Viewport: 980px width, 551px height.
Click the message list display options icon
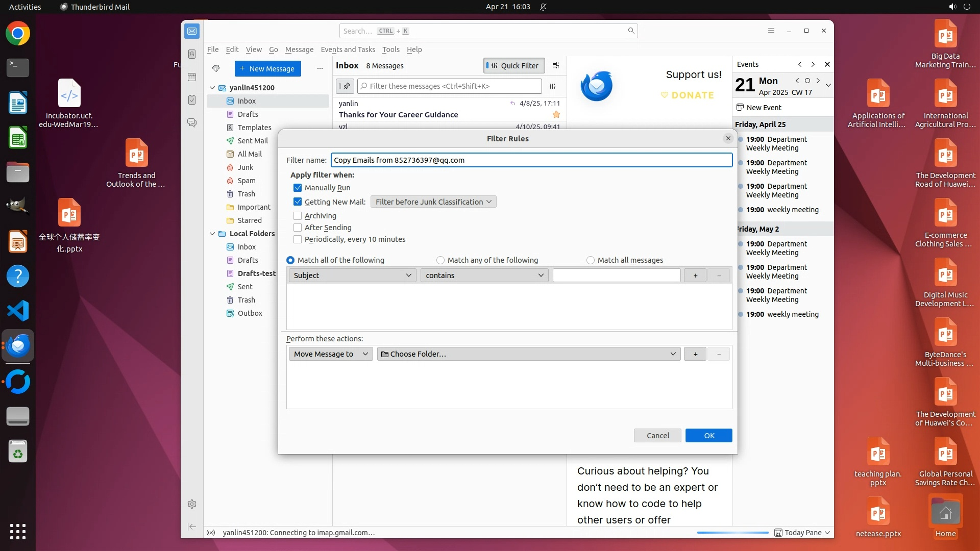556,65
